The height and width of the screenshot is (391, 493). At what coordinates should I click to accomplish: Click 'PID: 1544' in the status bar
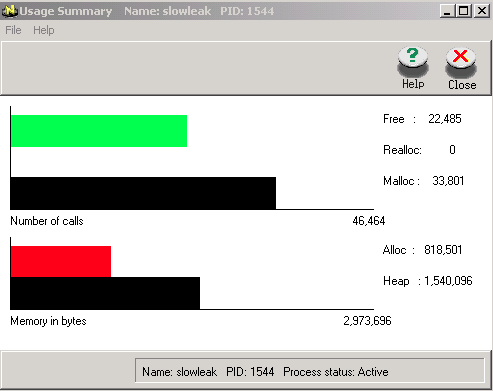(250, 372)
